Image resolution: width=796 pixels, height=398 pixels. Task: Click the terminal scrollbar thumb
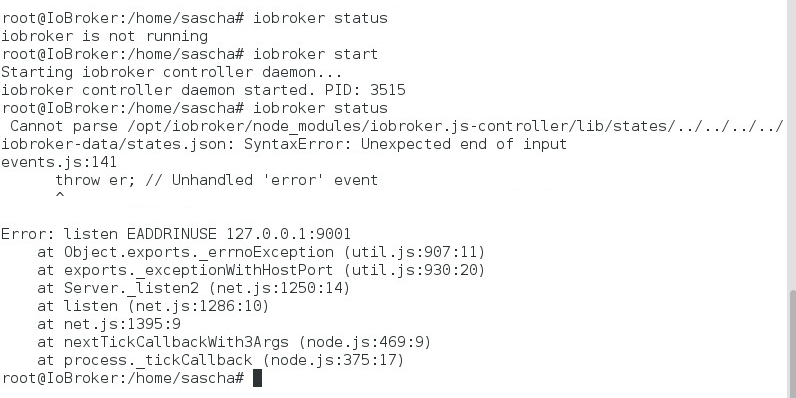point(792,344)
